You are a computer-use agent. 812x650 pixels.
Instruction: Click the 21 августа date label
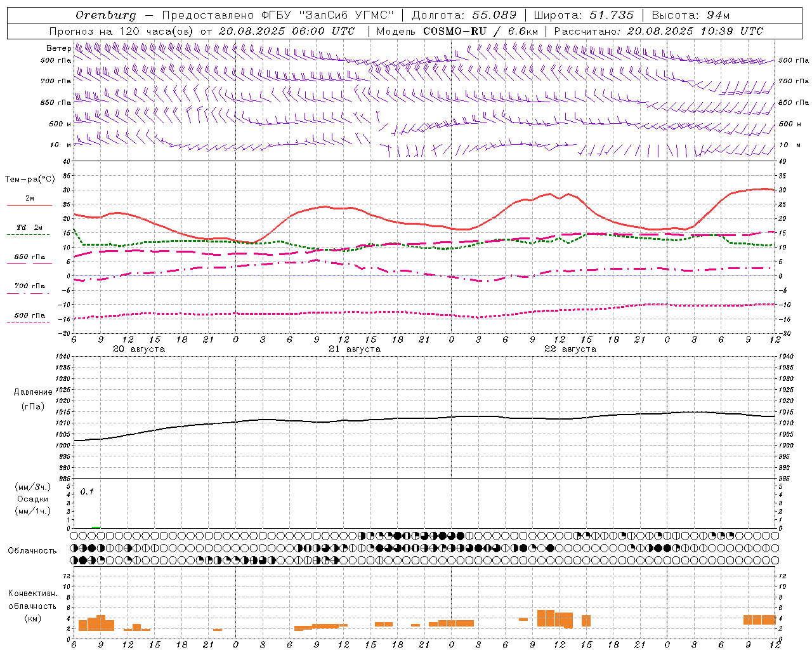[x=355, y=349]
